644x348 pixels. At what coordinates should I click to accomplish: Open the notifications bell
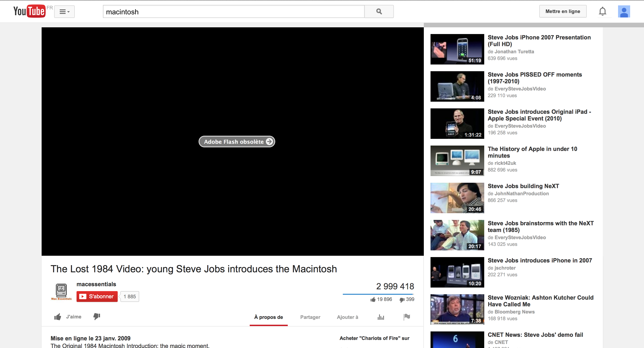click(603, 11)
